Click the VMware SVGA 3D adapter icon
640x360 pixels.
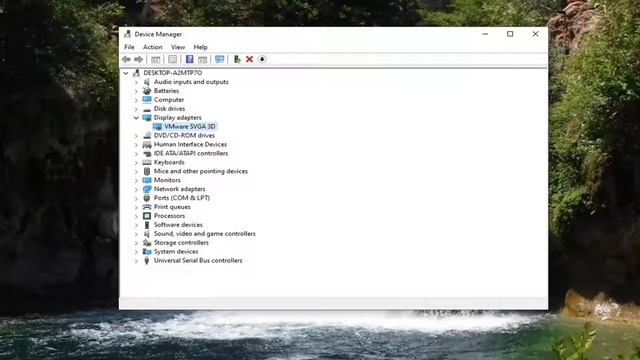coord(157,127)
